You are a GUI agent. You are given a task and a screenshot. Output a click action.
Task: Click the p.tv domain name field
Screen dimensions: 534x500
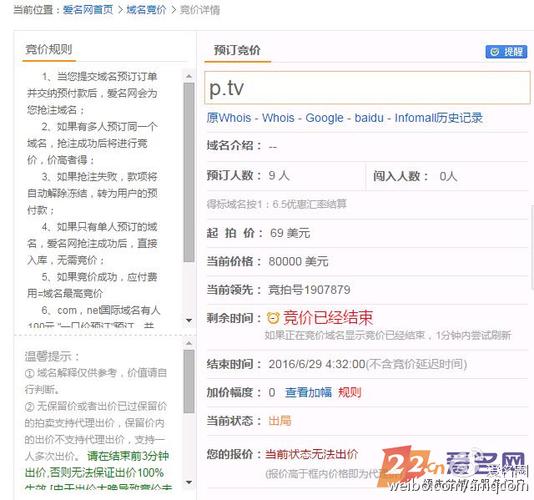point(367,88)
